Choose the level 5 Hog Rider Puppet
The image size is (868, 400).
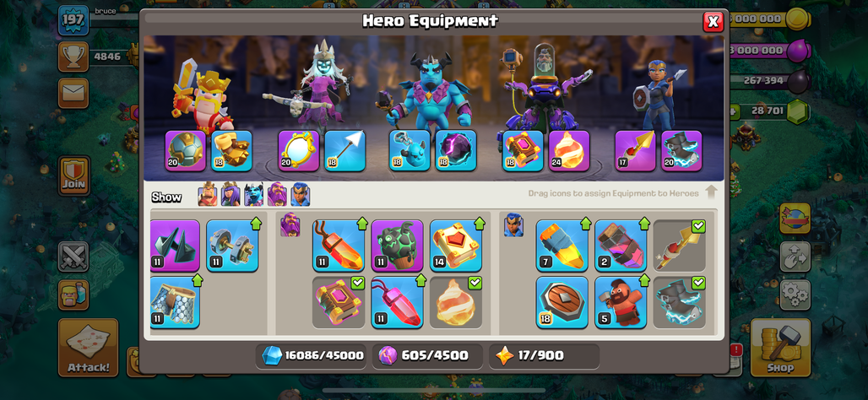pyautogui.click(x=621, y=303)
